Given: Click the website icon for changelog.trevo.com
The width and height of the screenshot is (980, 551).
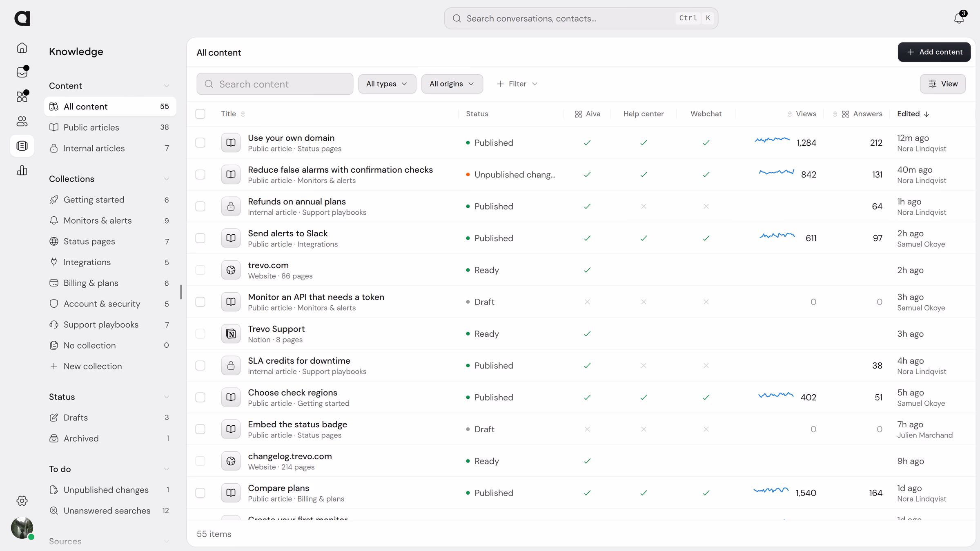Looking at the screenshot, I should pos(231,461).
